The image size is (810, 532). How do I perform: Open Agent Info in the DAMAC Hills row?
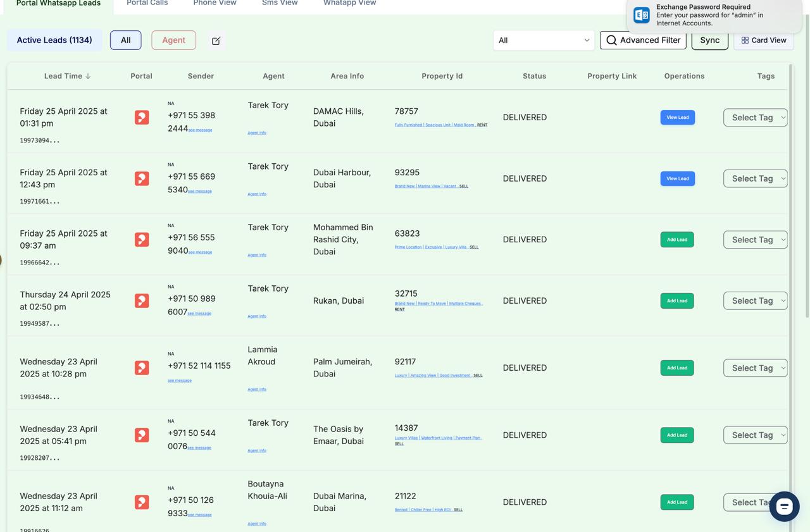pyautogui.click(x=257, y=133)
